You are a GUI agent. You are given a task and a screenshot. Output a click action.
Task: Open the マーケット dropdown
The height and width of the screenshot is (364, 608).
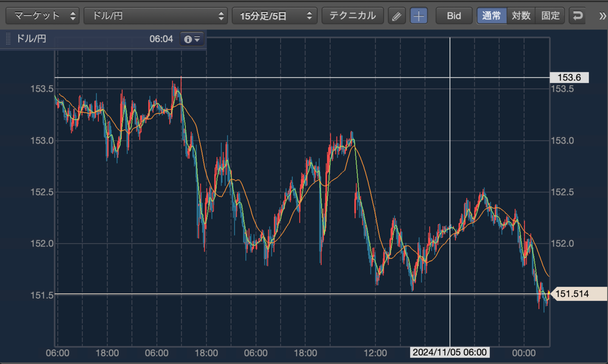pos(43,16)
